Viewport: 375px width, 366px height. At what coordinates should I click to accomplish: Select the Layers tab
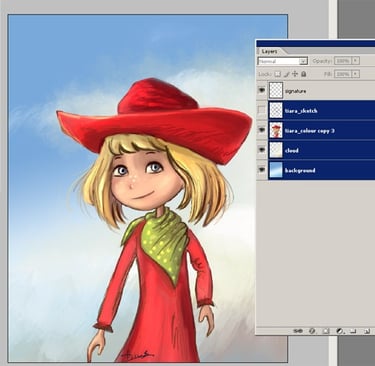click(x=269, y=51)
